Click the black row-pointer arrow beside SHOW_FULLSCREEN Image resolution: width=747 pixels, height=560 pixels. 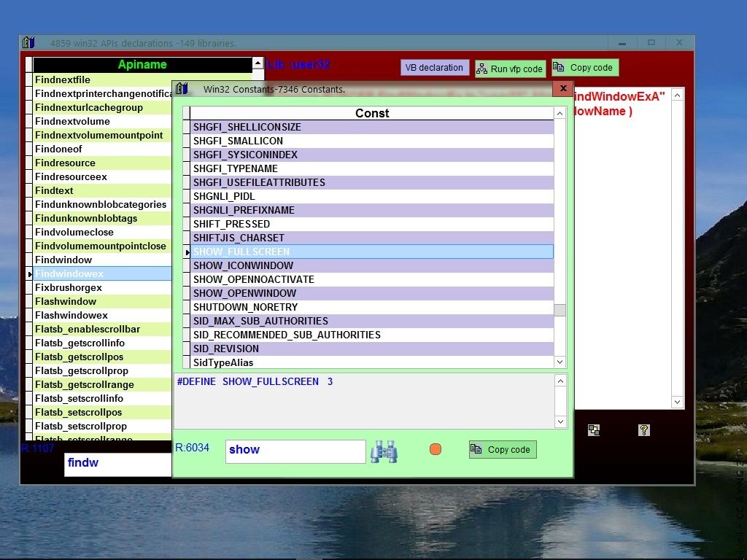pos(187,252)
